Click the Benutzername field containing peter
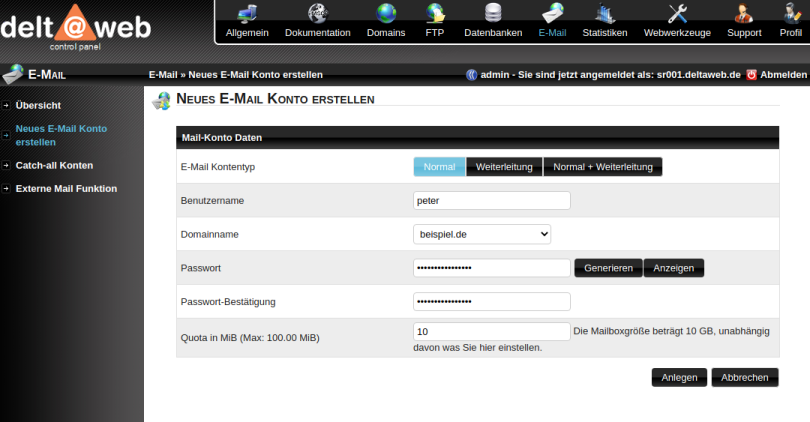Viewport: 810px width, 422px height. pyautogui.click(x=491, y=200)
